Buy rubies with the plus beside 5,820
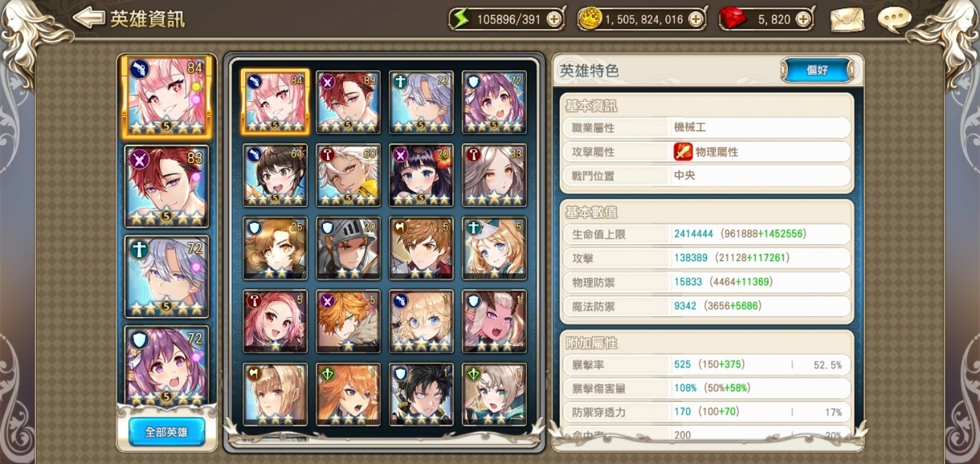 [803, 19]
